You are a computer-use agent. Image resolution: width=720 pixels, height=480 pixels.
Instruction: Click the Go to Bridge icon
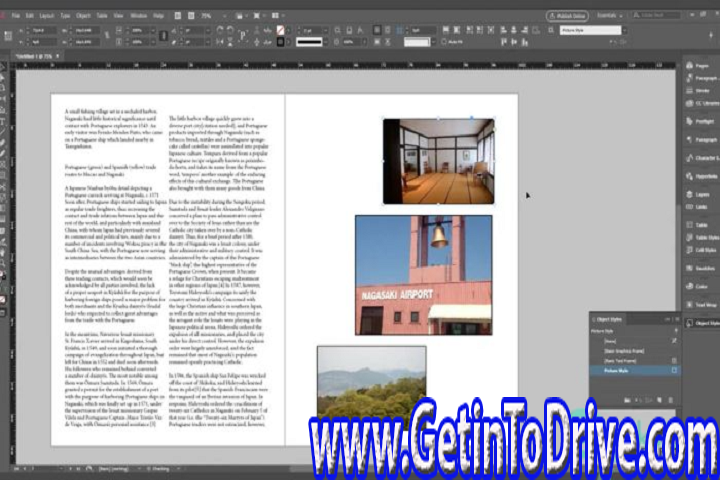[x=178, y=16]
